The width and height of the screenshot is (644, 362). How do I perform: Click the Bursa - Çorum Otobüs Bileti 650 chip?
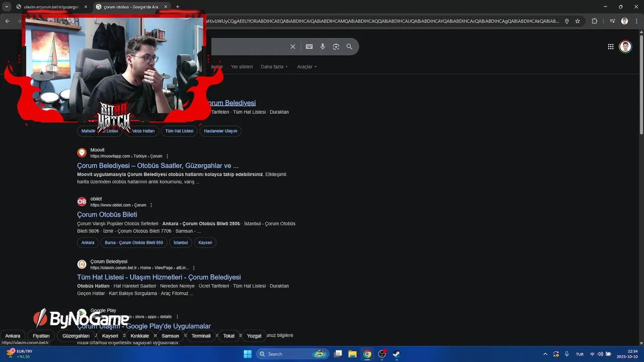(x=134, y=243)
